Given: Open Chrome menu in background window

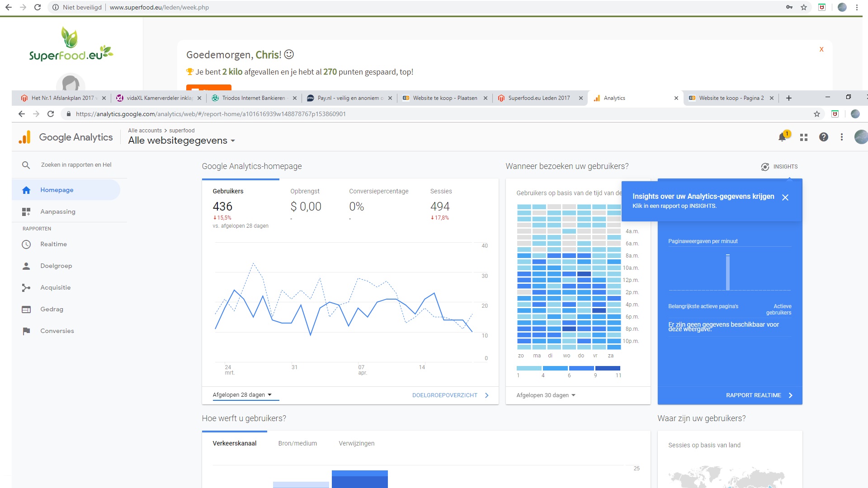Looking at the screenshot, I should tap(857, 7).
